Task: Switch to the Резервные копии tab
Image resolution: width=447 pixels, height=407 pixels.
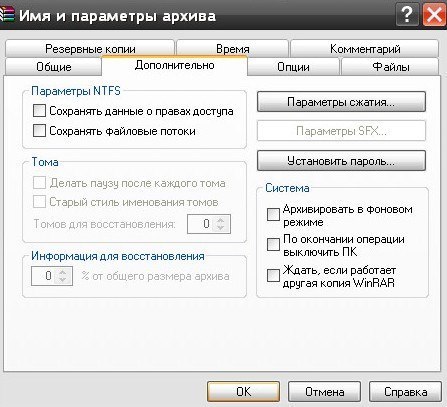Action: coord(90,49)
